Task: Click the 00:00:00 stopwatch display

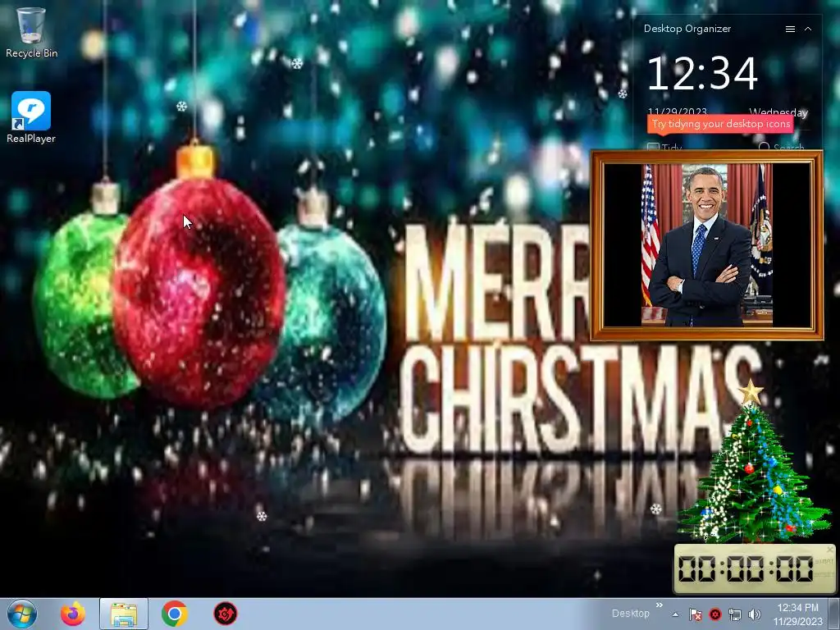Action: 746,568
